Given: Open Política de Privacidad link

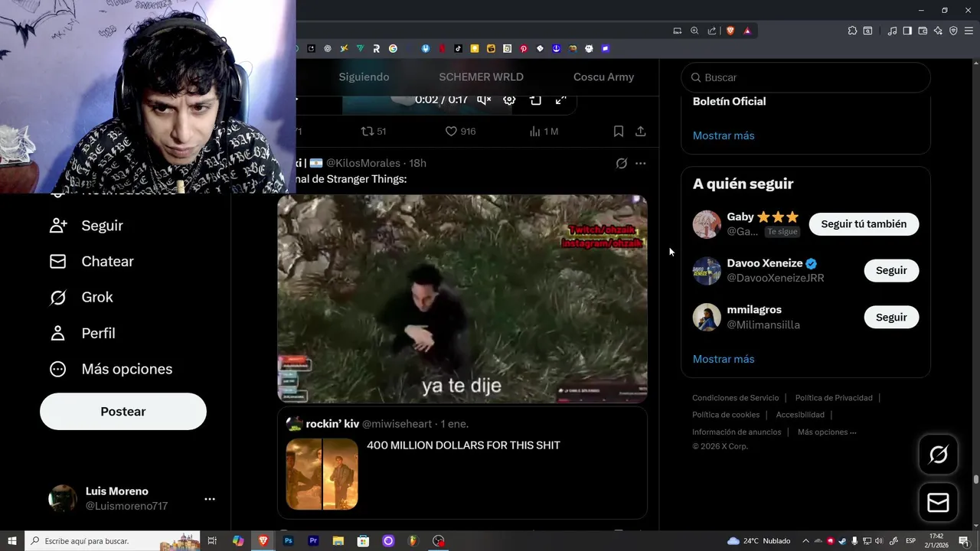Looking at the screenshot, I should tap(834, 398).
